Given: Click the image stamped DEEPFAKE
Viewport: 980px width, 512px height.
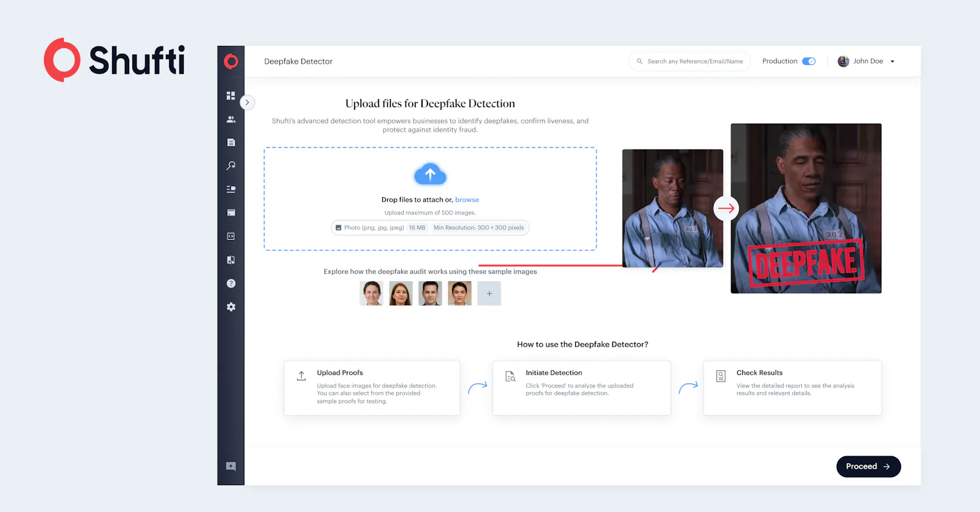Looking at the screenshot, I should (x=806, y=208).
